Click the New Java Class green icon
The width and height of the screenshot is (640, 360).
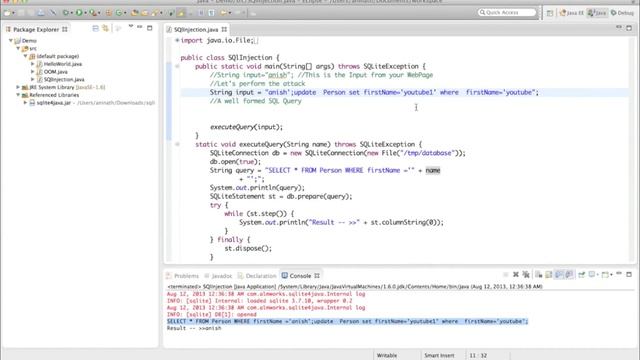coord(118,13)
